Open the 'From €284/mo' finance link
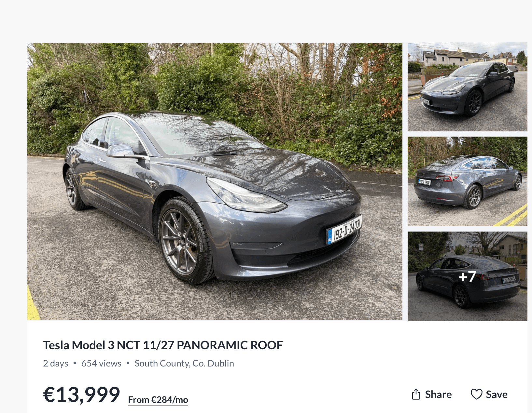 [x=158, y=400]
